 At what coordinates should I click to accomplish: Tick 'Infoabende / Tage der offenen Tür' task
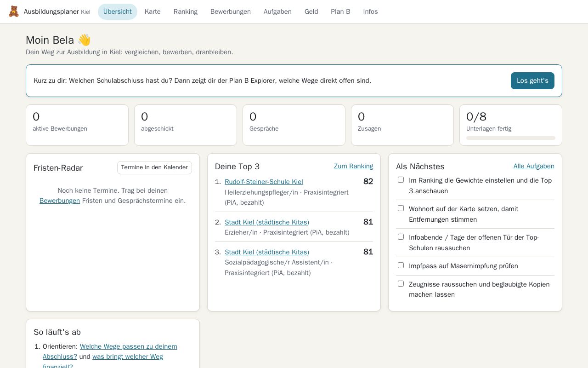pyautogui.click(x=401, y=237)
